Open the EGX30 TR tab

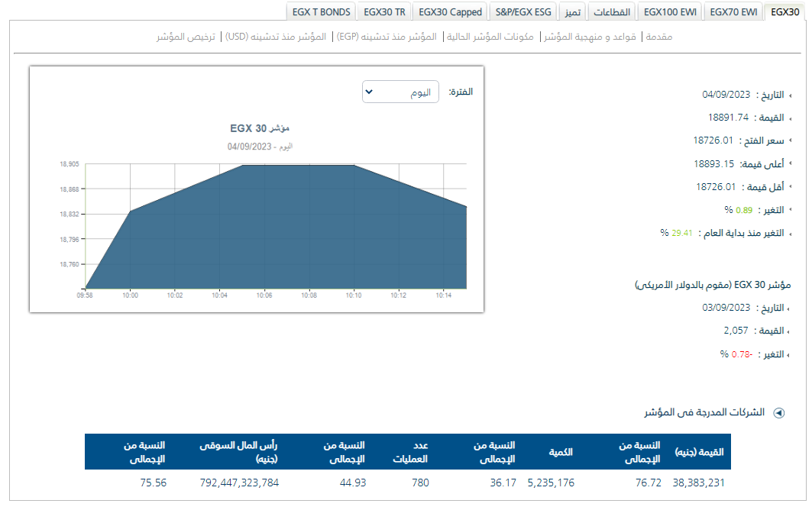[x=385, y=11]
